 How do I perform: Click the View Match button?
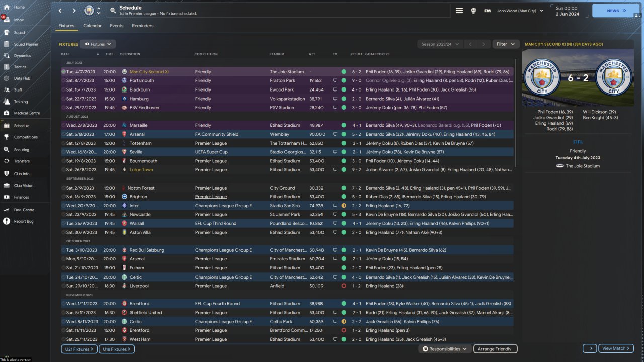[x=616, y=348]
